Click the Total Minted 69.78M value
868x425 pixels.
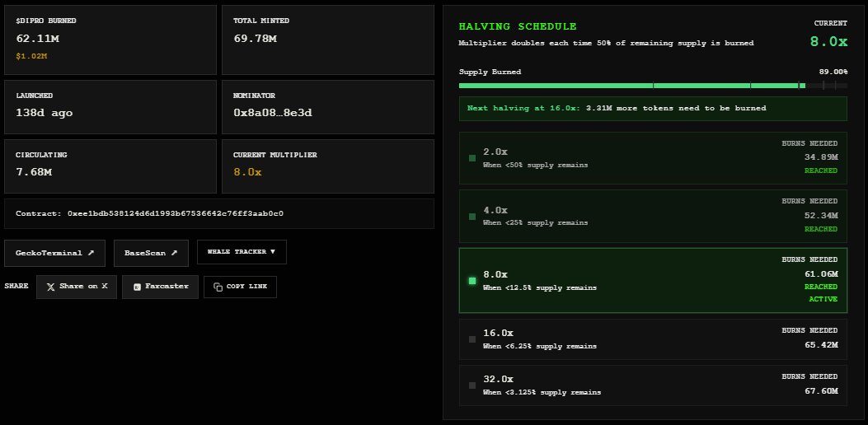click(255, 39)
